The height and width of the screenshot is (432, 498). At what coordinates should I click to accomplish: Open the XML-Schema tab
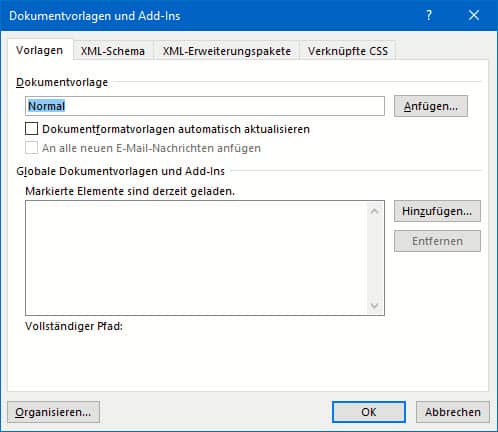(113, 51)
